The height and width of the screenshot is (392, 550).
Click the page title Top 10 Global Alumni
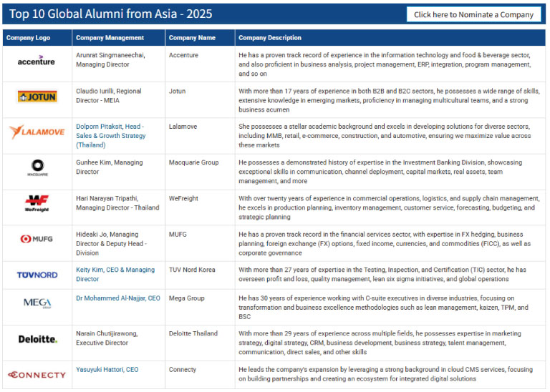tap(110, 14)
